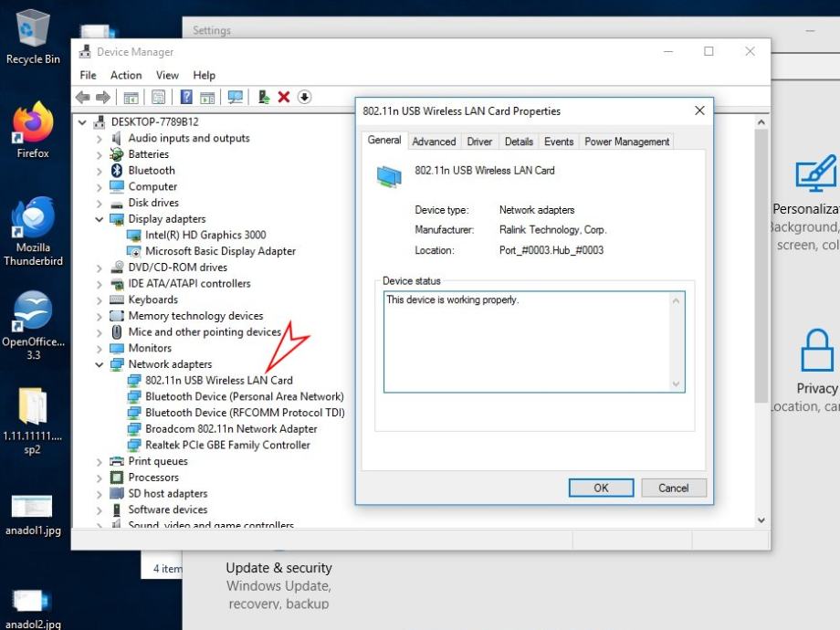The image size is (840, 630).
Task: Click the back arrow in Device Manager toolbar
Action: click(83, 97)
